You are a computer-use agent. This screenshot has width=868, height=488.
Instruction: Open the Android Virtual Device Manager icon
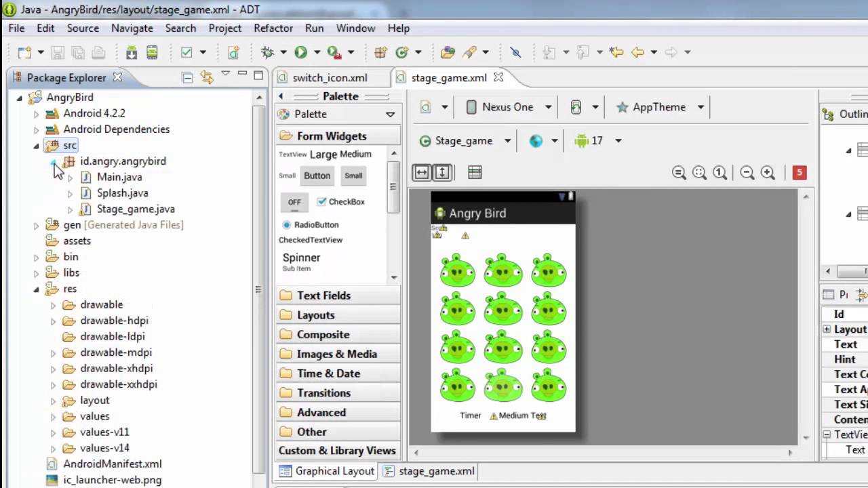tap(152, 52)
